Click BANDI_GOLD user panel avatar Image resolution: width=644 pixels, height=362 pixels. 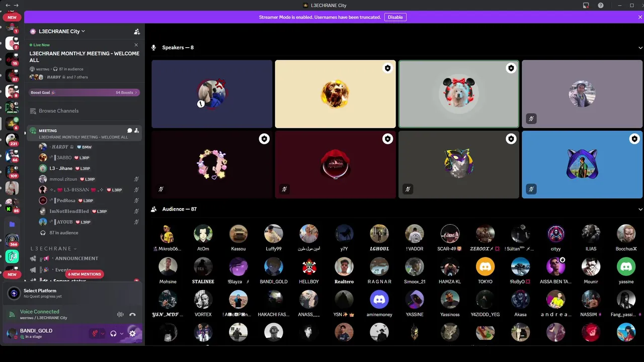(x=12, y=333)
